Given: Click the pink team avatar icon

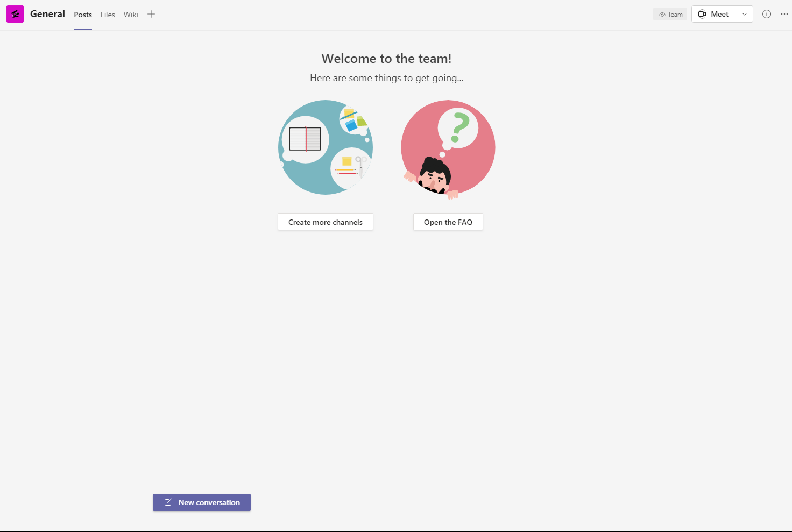Looking at the screenshot, I should pos(15,14).
